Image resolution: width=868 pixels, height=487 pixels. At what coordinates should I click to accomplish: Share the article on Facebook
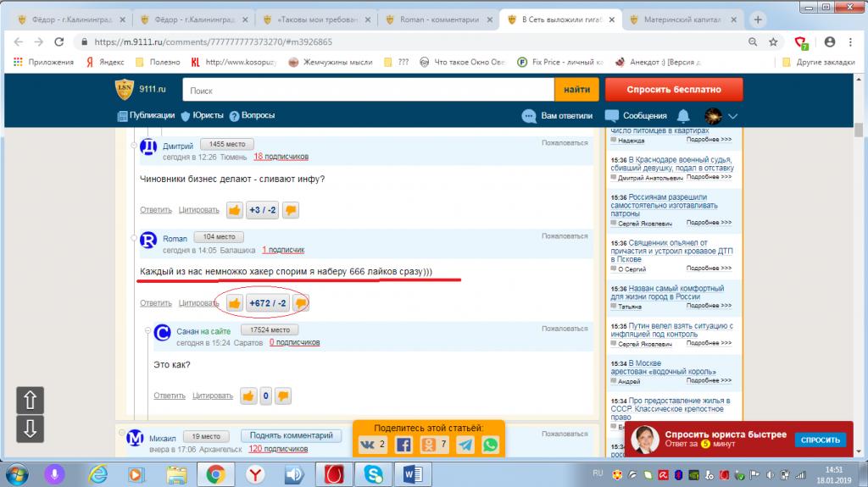[403, 445]
